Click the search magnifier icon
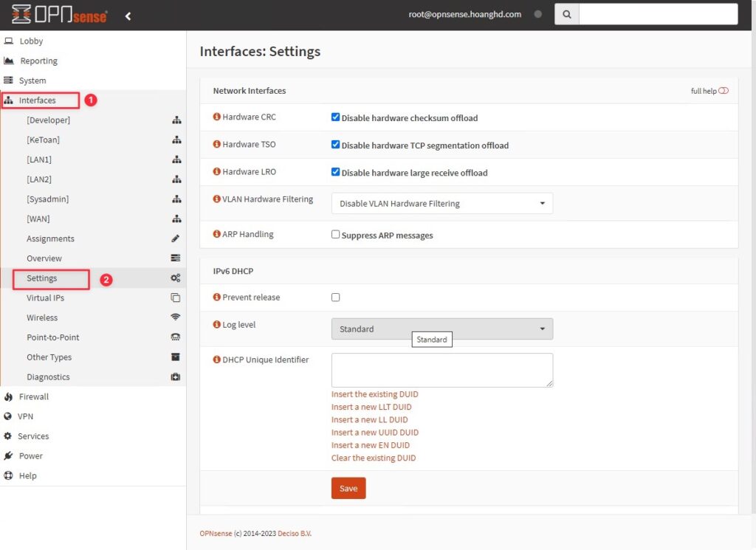Viewport: 756px width, 550px height. (566, 15)
